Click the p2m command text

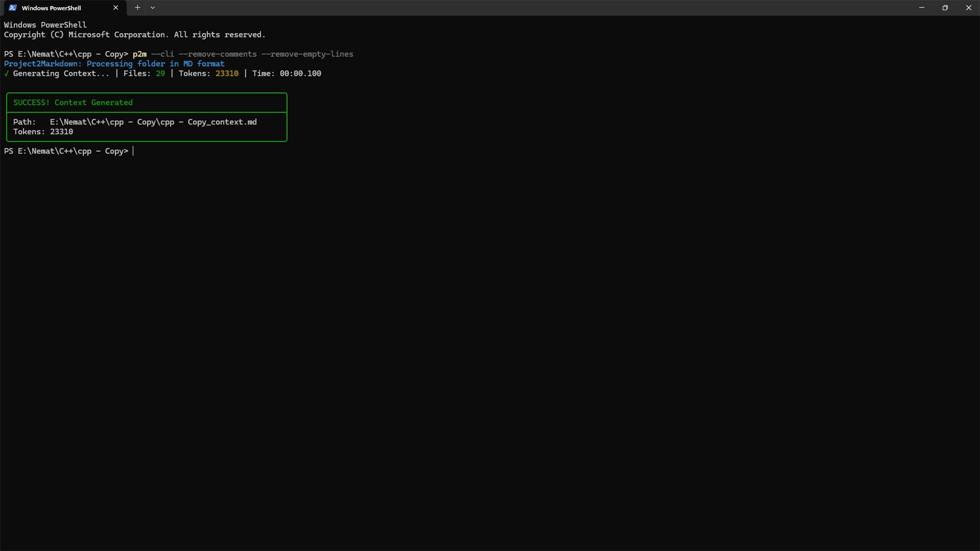point(139,54)
